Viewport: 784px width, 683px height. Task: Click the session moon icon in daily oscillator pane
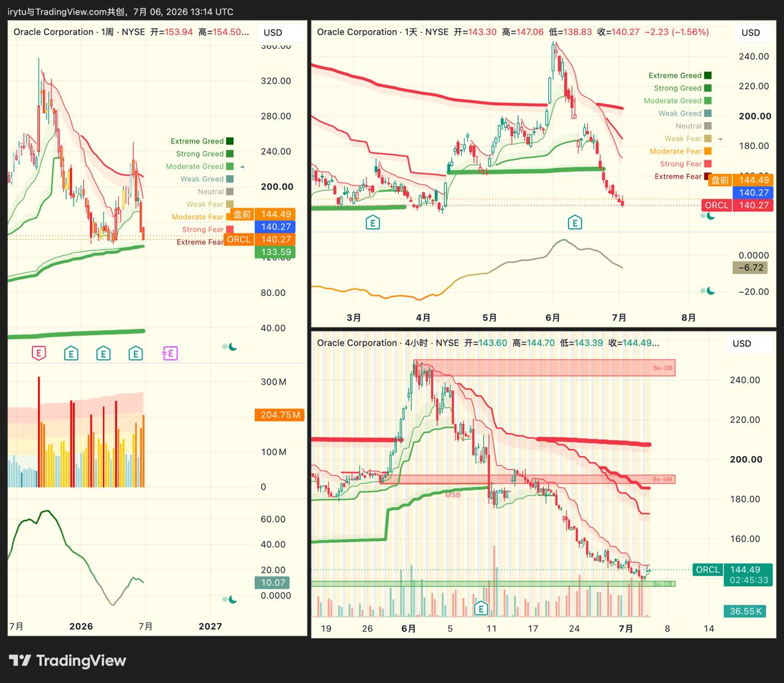coord(707,291)
